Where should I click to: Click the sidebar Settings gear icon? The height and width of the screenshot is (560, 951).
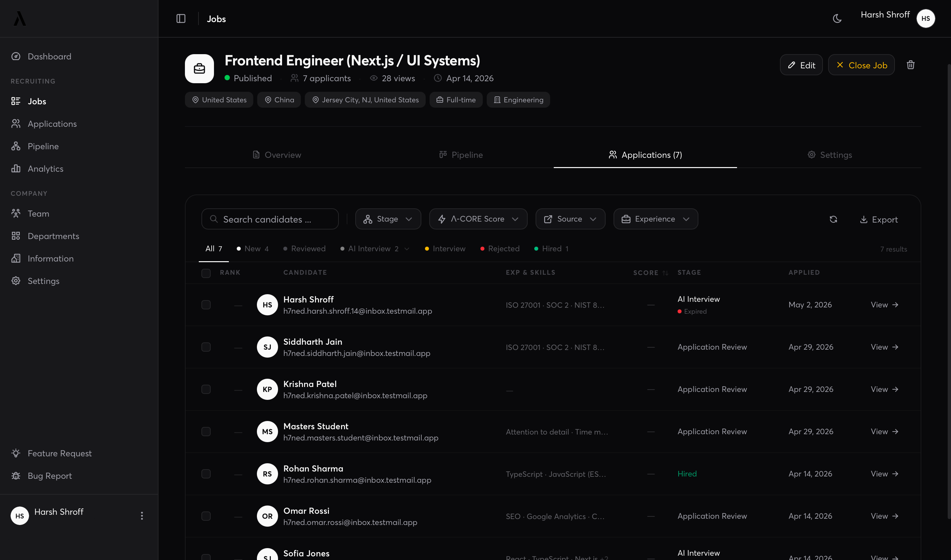16,281
